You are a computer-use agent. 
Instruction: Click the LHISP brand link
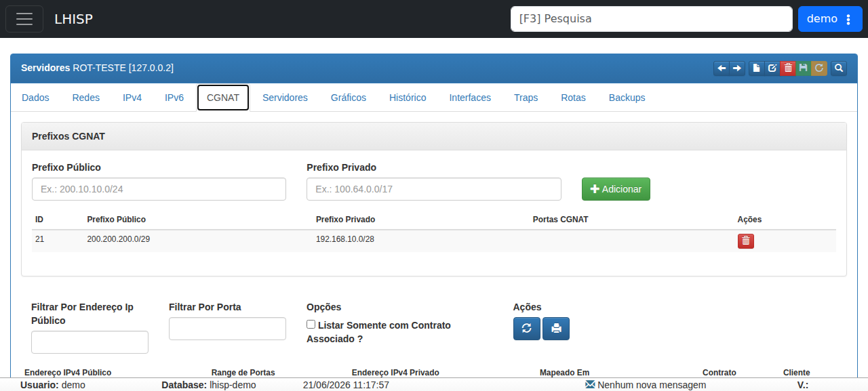73,19
